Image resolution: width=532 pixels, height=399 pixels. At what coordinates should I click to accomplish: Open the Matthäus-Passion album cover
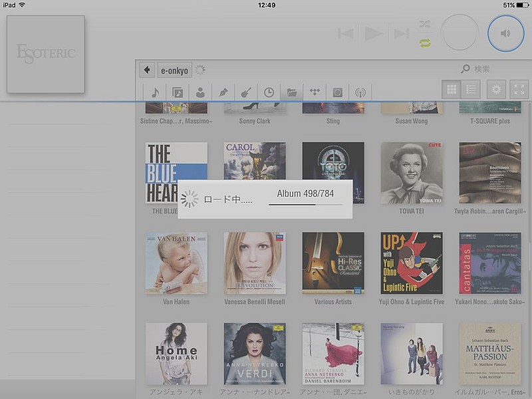point(490,354)
